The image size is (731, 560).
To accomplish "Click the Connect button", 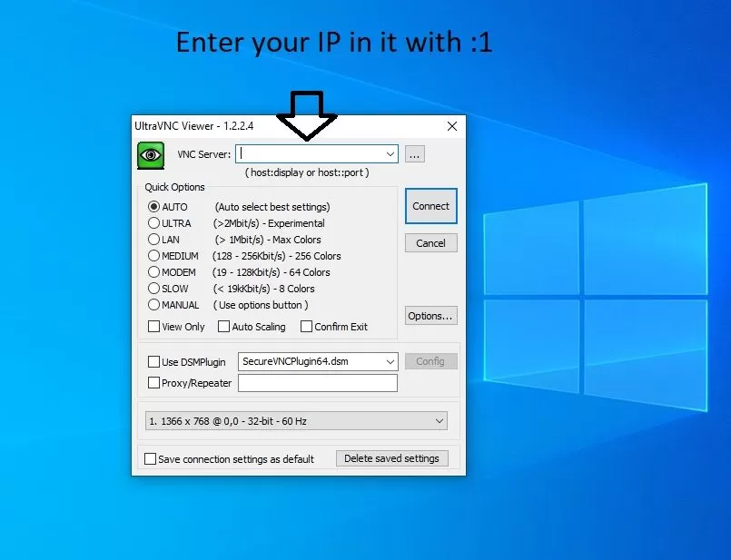I will (430, 206).
